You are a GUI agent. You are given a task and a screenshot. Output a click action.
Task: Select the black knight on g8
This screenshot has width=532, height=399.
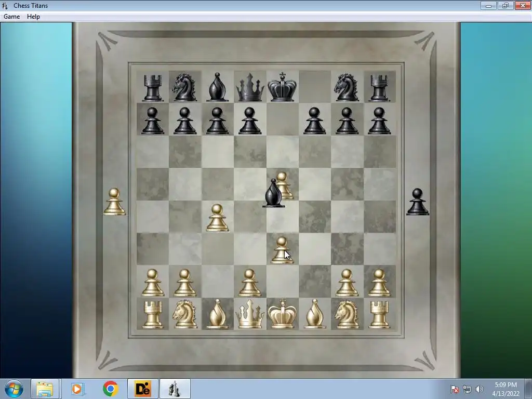click(347, 87)
